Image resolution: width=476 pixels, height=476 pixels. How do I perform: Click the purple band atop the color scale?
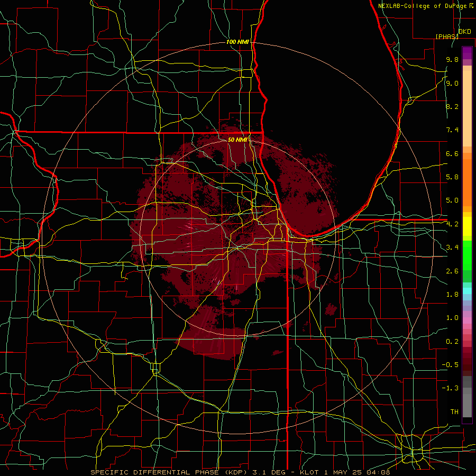tap(467, 53)
